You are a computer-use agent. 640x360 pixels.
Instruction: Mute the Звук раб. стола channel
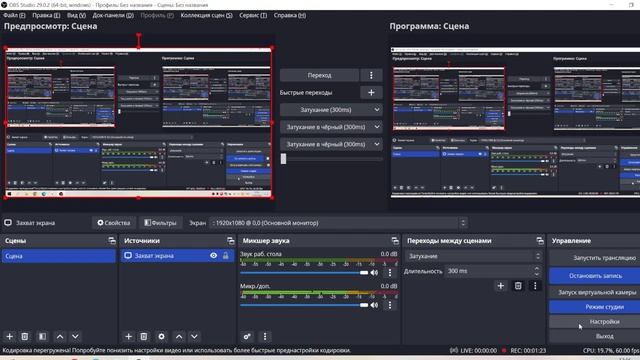[x=374, y=272]
